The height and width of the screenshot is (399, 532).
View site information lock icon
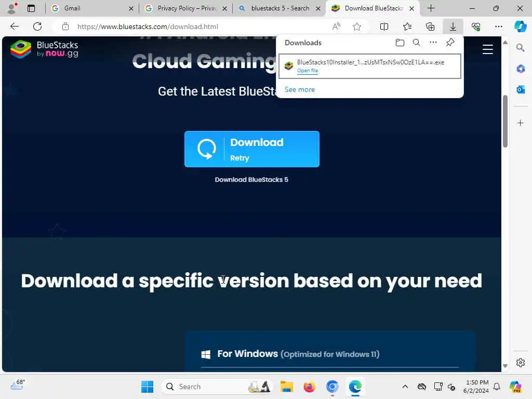65,26
